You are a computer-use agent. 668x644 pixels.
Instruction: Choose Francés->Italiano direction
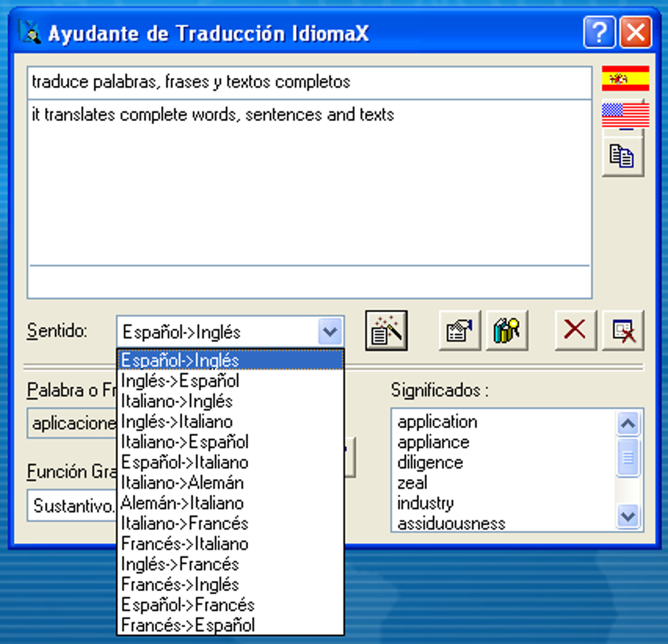click(x=230, y=544)
